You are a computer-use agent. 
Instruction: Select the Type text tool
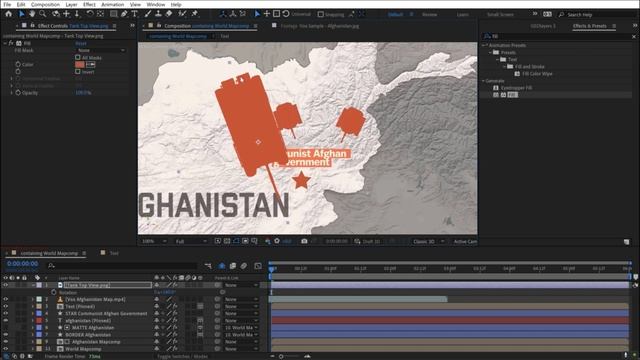pos(134,14)
